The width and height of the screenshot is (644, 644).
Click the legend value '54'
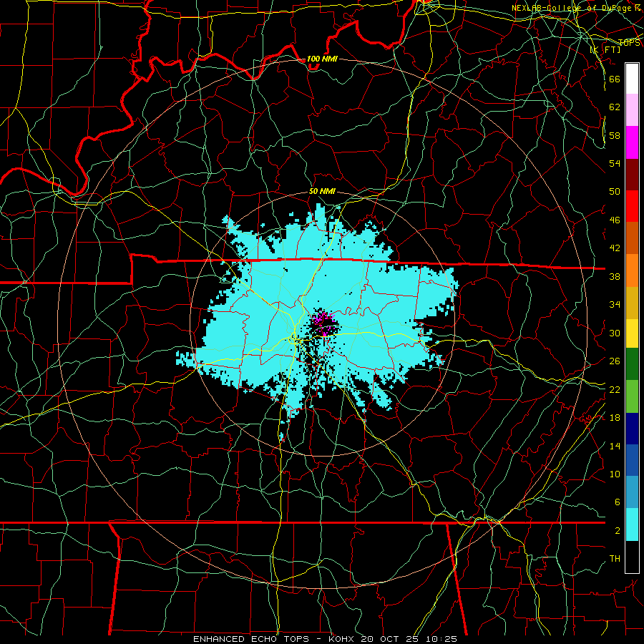coord(615,163)
